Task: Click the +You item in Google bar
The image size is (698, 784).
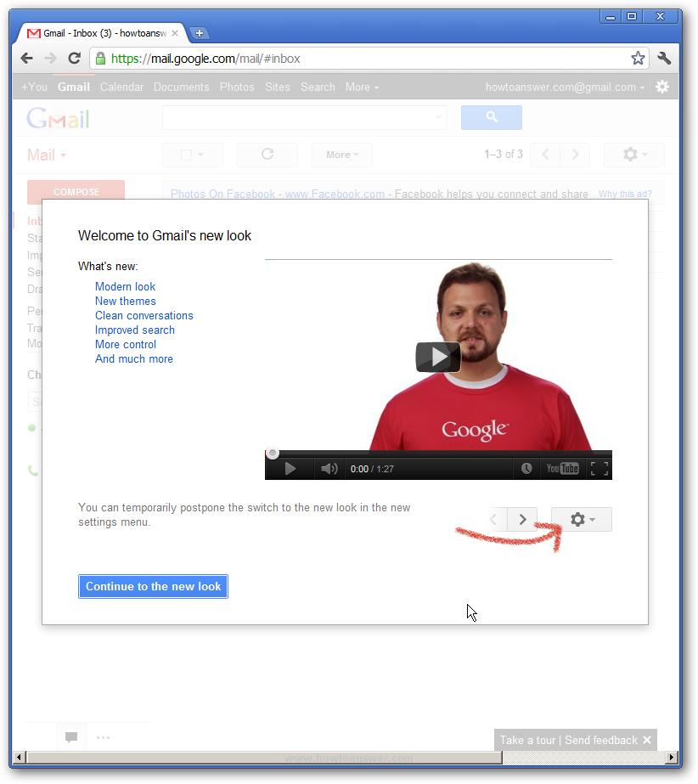Action: [x=34, y=87]
